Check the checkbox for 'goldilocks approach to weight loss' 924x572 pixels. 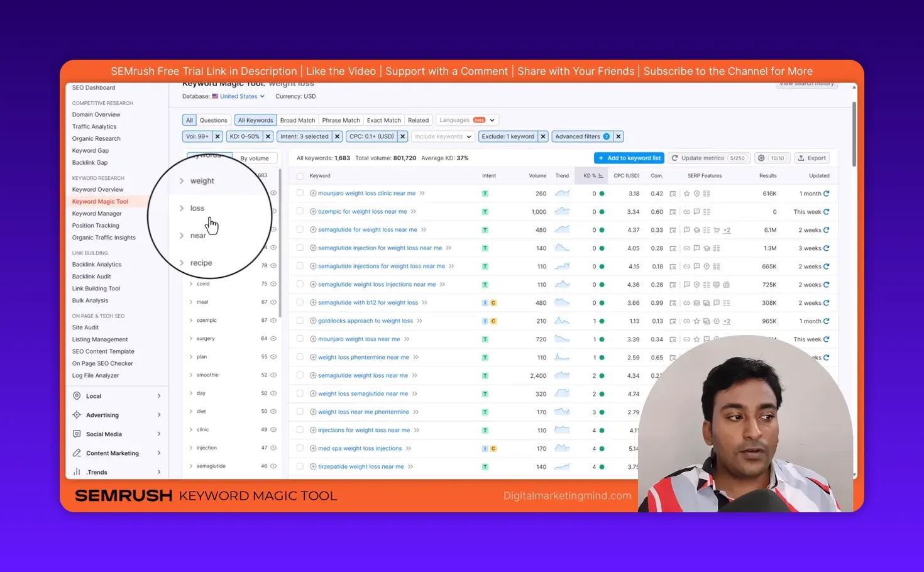tap(299, 321)
